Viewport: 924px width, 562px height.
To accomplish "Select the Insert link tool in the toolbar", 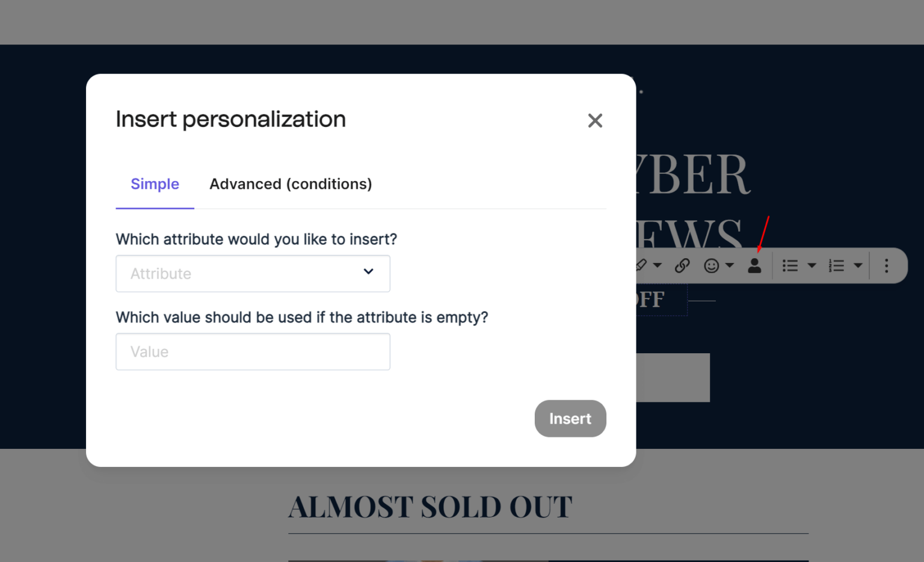I will point(682,265).
